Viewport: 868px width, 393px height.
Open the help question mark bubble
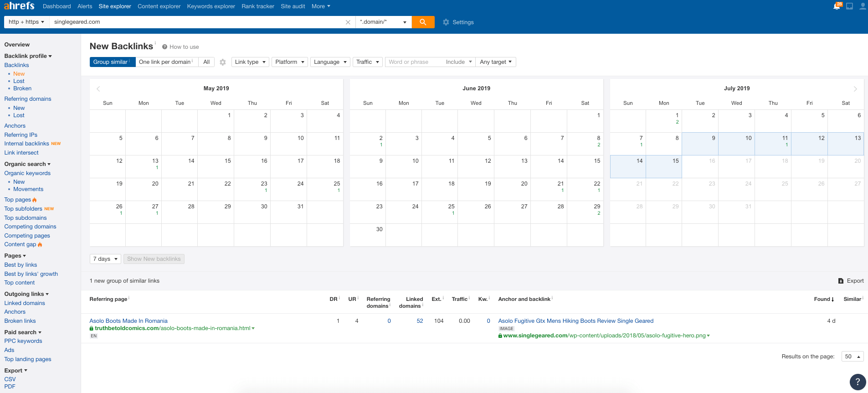pyautogui.click(x=858, y=382)
